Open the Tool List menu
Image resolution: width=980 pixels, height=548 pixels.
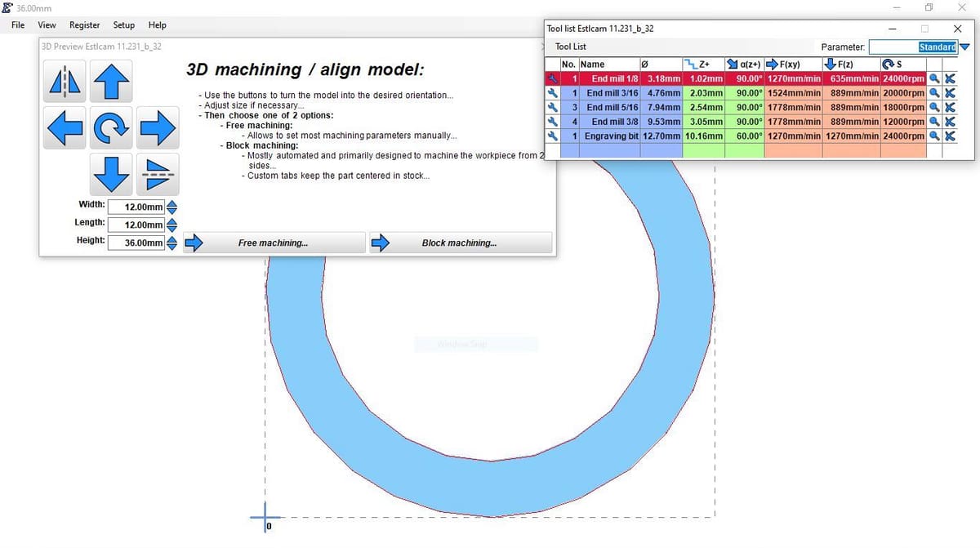(571, 47)
